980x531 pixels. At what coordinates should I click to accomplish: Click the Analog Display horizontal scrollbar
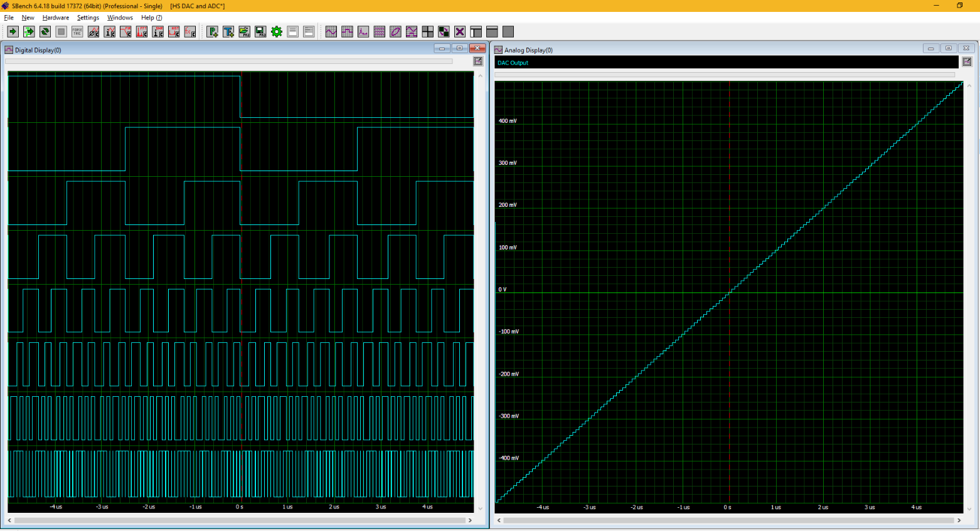[x=728, y=520]
